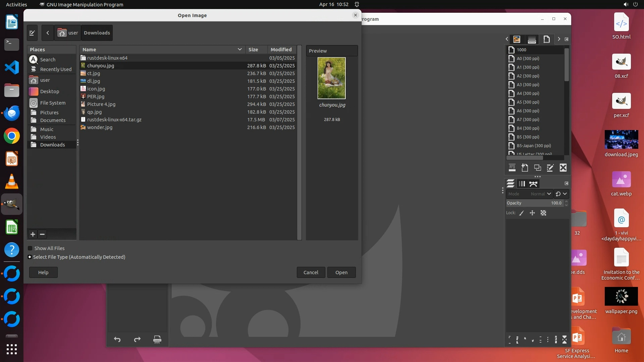Expand Select File Type section
The width and height of the screenshot is (644, 362).
[30, 257]
